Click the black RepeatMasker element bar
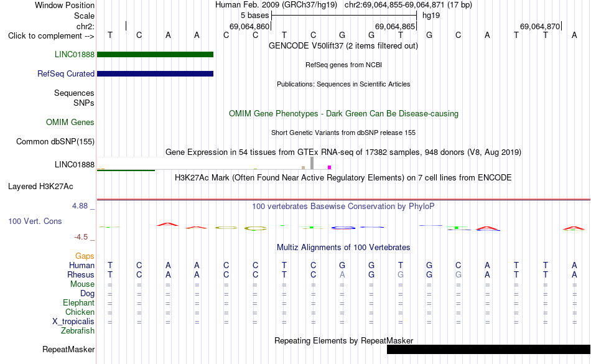The width and height of the screenshot is (591, 364). click(x=488, y=349)
